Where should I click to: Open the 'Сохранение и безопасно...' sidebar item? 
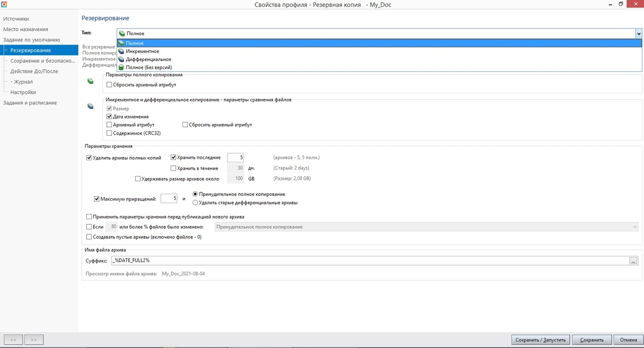(x=42, y=61)
